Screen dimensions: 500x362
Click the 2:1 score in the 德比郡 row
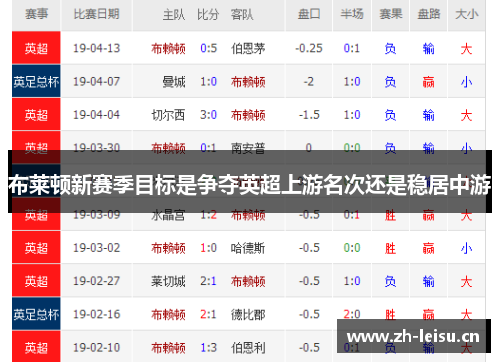(x=208, y=314)
